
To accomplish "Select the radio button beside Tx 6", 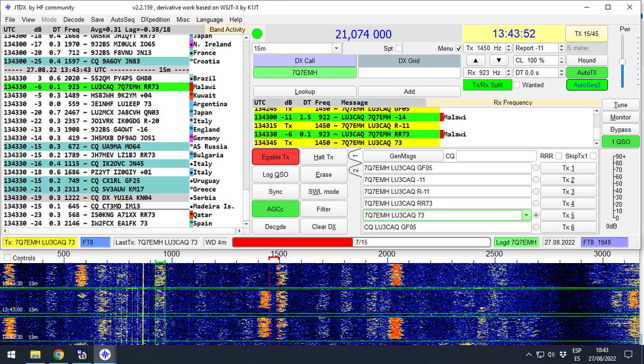I will click(536, 227).
